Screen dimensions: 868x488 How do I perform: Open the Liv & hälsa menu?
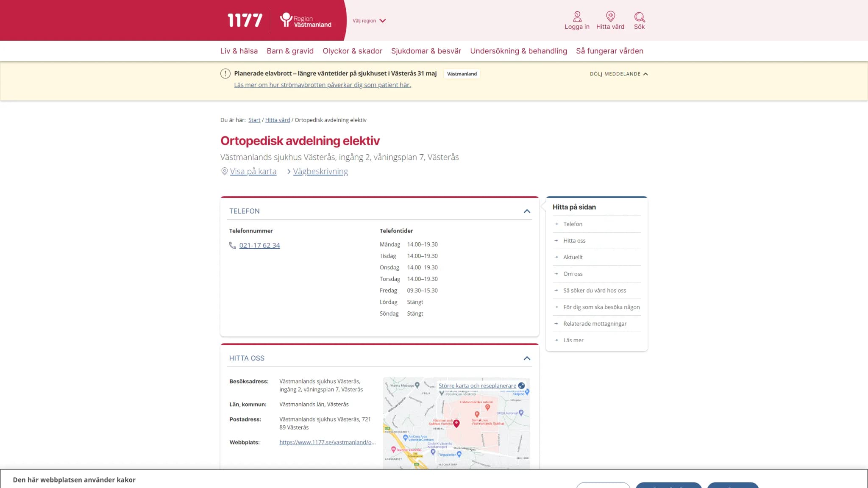tap(239, 51)
